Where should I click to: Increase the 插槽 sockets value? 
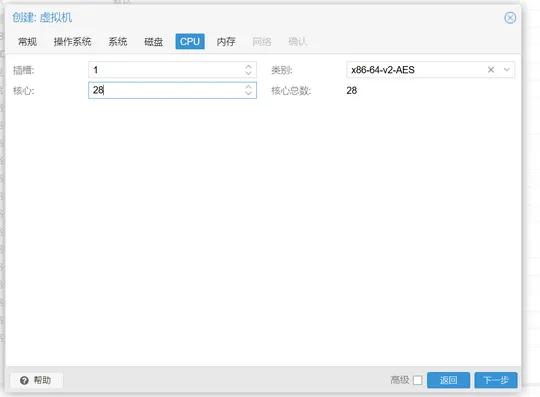point(248,66)
